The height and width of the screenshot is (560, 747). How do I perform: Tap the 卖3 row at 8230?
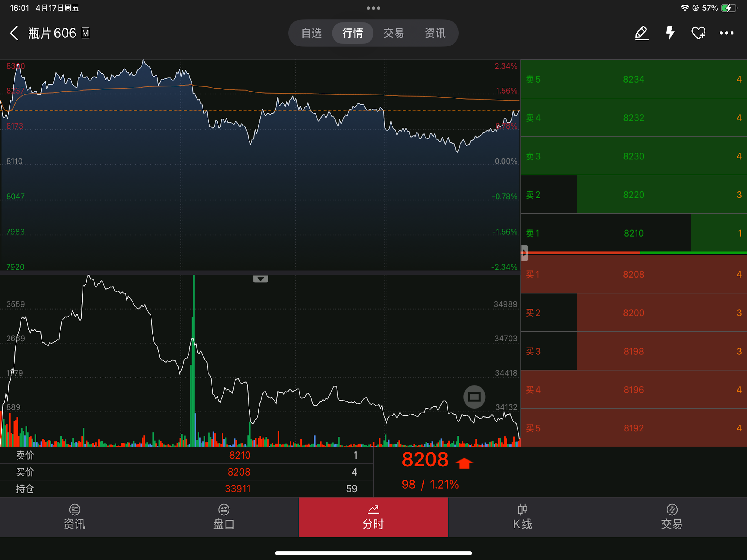pos(634,156)
